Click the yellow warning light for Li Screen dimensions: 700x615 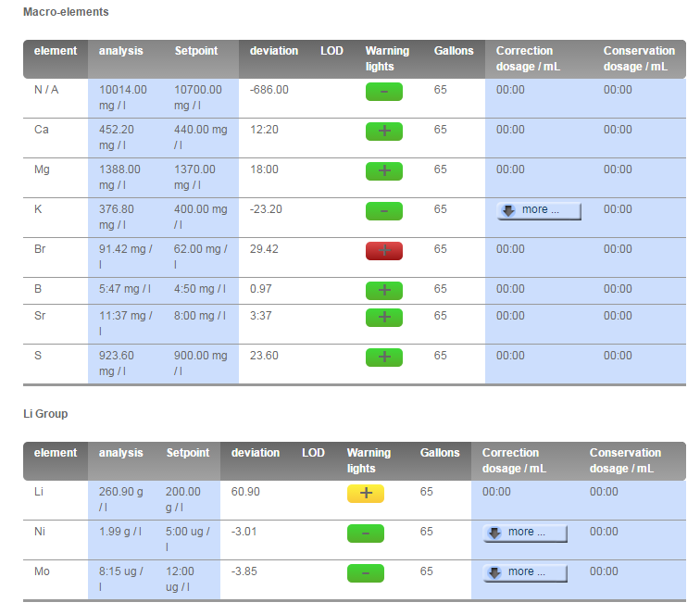tap(366, 493)
